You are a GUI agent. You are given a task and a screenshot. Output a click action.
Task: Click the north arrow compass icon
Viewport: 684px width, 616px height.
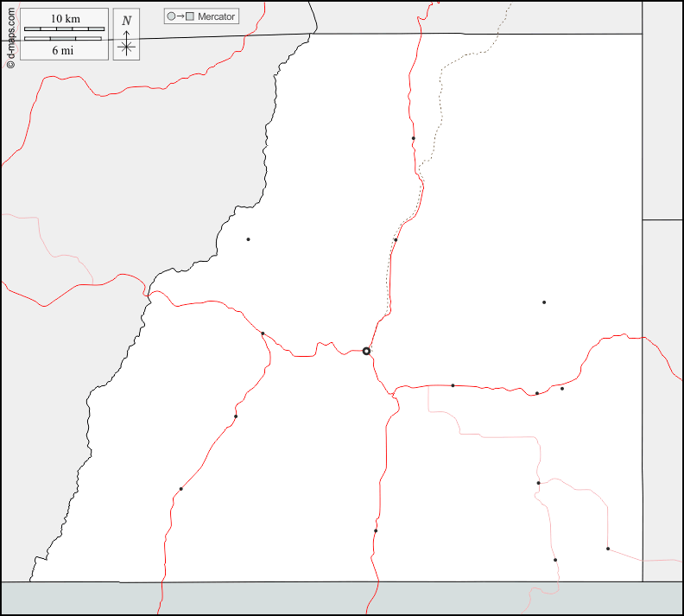click(x=127, y=35)
